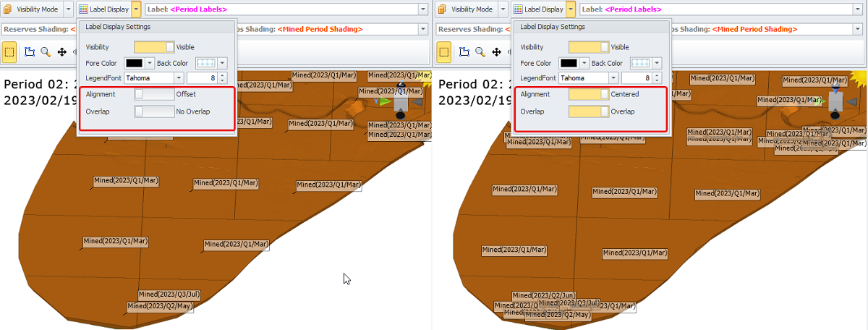Click the 3D view orientation gizmo in Offset view
Image resolution: width=868 pixels, height=330 pixels.
pyautogui.click(x=400, y=101)
